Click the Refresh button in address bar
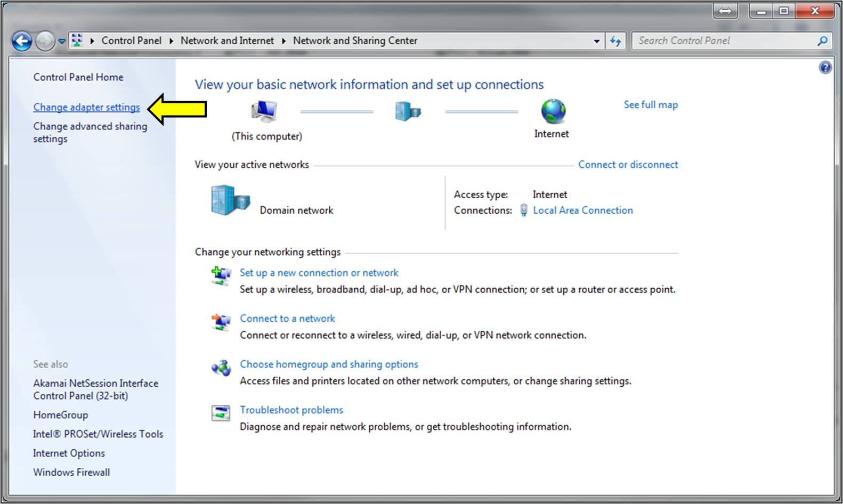Image resolution: width=843 pixels, height=504 pixels. tap(615, 41)
